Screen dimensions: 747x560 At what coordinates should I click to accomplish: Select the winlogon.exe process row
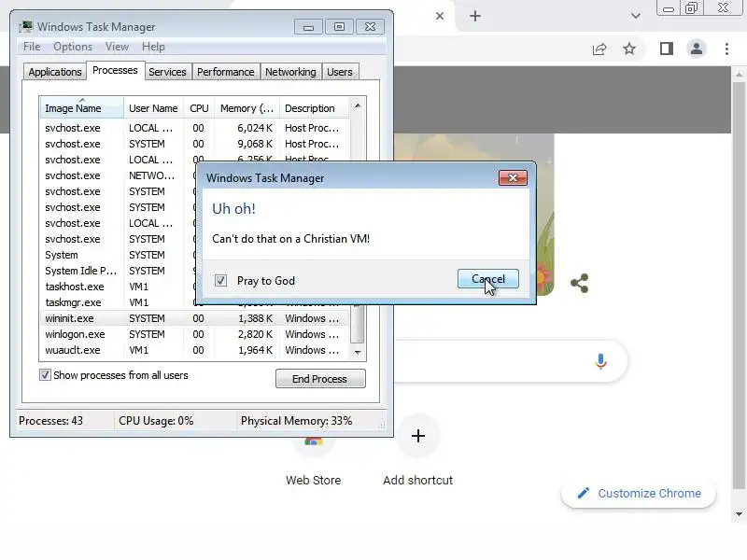click(x=194, y=334)
